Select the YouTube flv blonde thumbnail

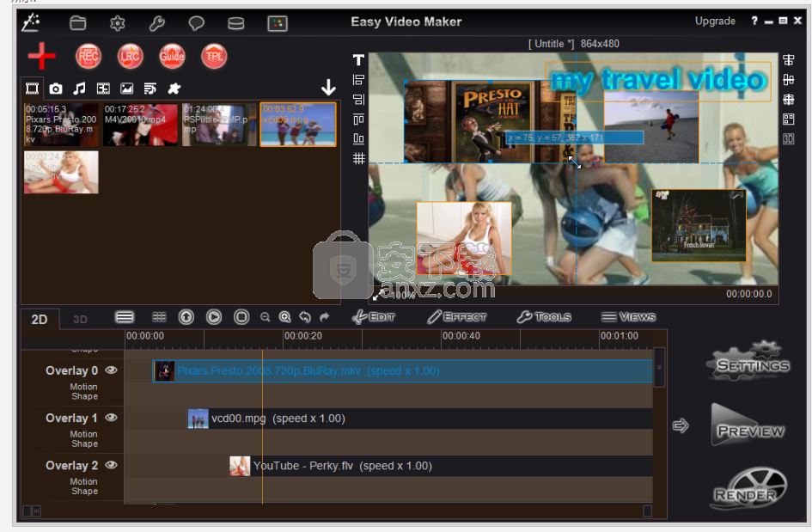pyautogui.click(x=61, y=172)
